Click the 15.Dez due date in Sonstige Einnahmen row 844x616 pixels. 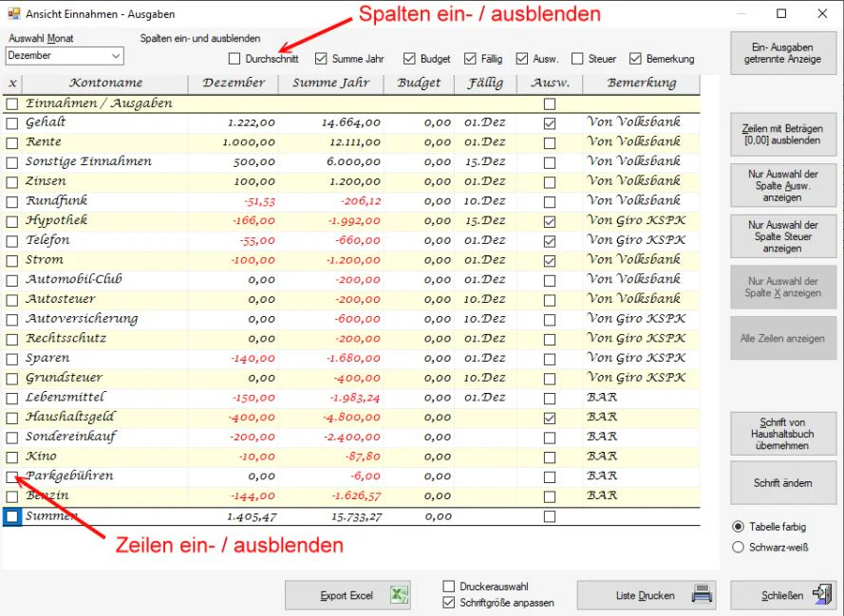485,162
